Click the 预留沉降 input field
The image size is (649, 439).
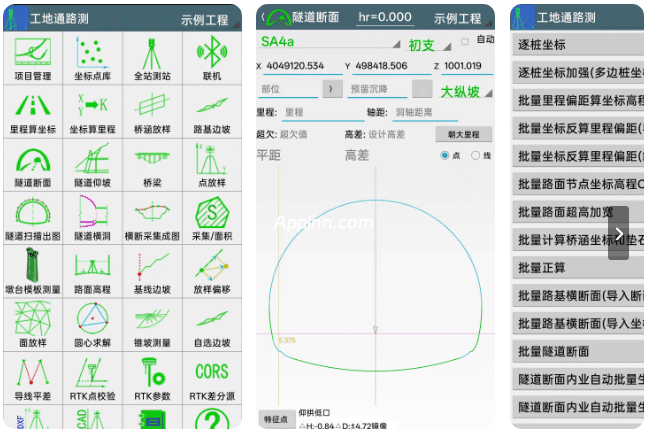pyautogui.click(x=377, y=89)
